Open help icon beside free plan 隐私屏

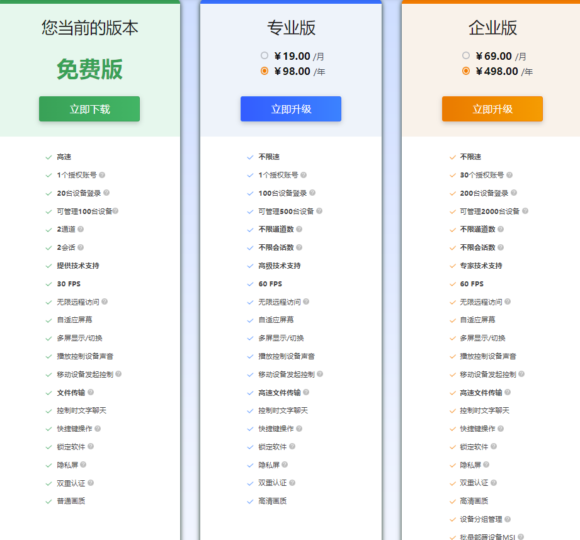click(83, 465)
